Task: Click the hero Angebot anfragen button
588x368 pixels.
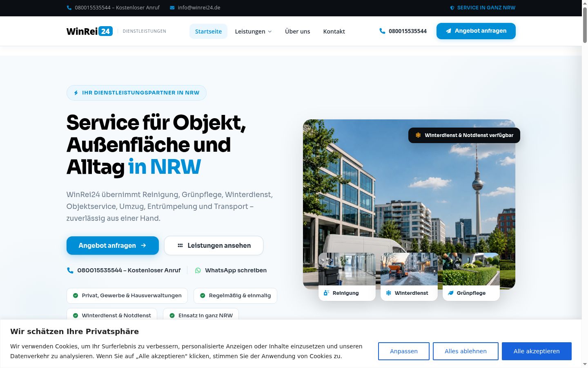Action: pos(113,246)
